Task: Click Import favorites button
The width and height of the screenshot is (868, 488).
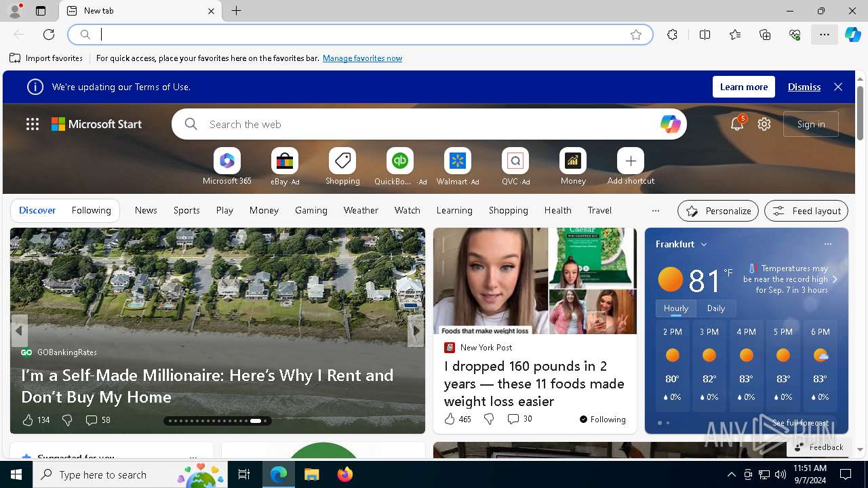Action: click(x=46, y=58)
